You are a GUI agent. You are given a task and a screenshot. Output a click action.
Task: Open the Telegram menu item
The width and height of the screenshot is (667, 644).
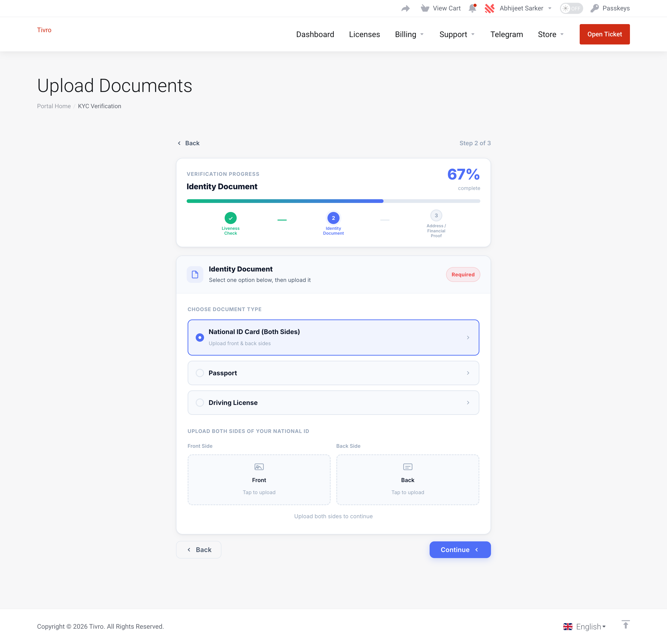[x=506, y=34]
